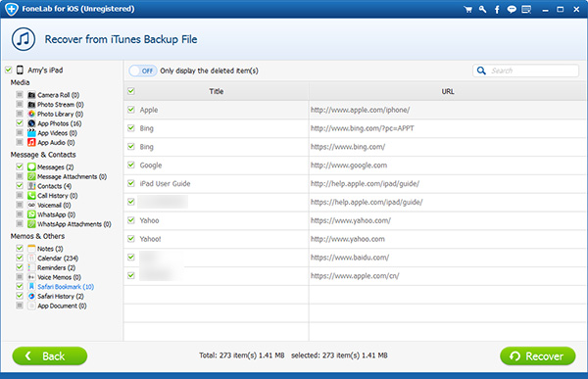Select the Messages (2) category
This screenshot has width=588, height=379.
coord(56,167)
